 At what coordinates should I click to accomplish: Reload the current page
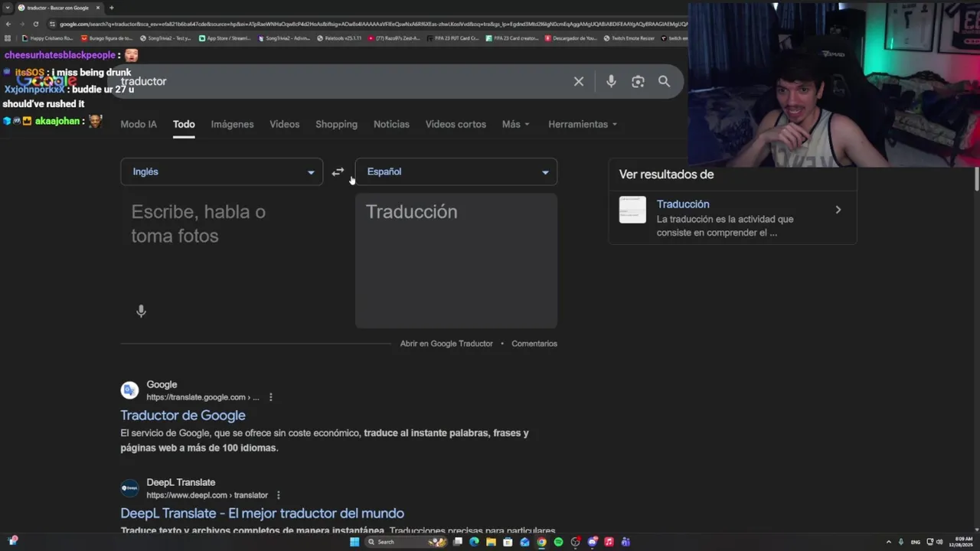click(x=35, y=24)
